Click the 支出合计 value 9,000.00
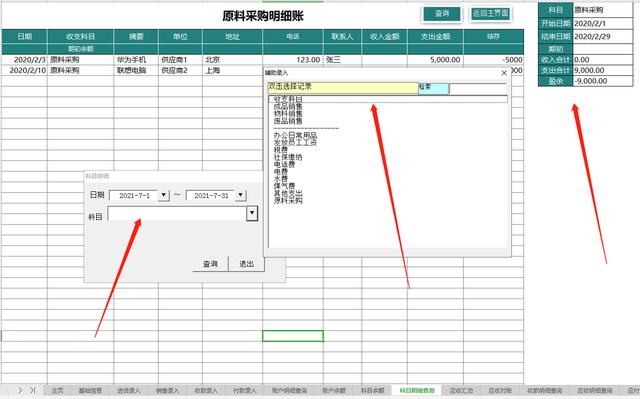 click(602, 70)
